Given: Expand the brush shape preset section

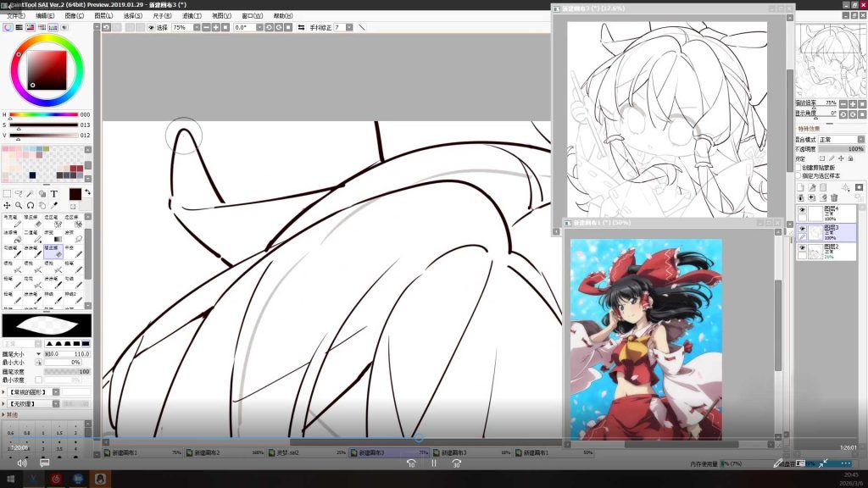Looking at the screenshot, I should 3,391.
